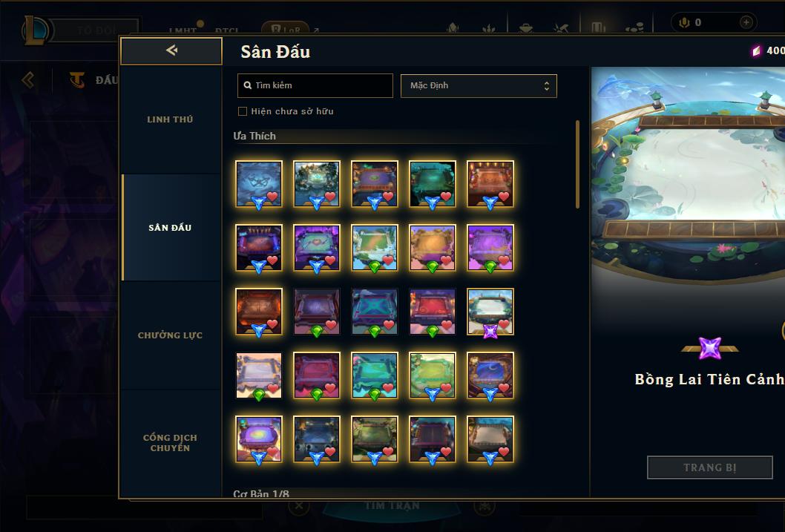Click the plus icon next to 0 balance

click(746, 22)
